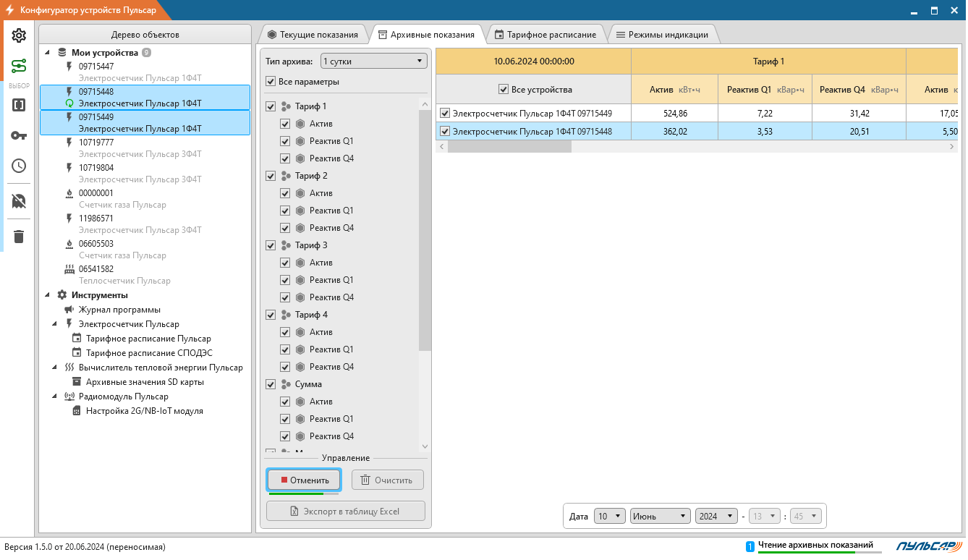This screenshot has width=968, height=560.
Task: Switch to the Архивные показания tab
Action: [426, 34]
